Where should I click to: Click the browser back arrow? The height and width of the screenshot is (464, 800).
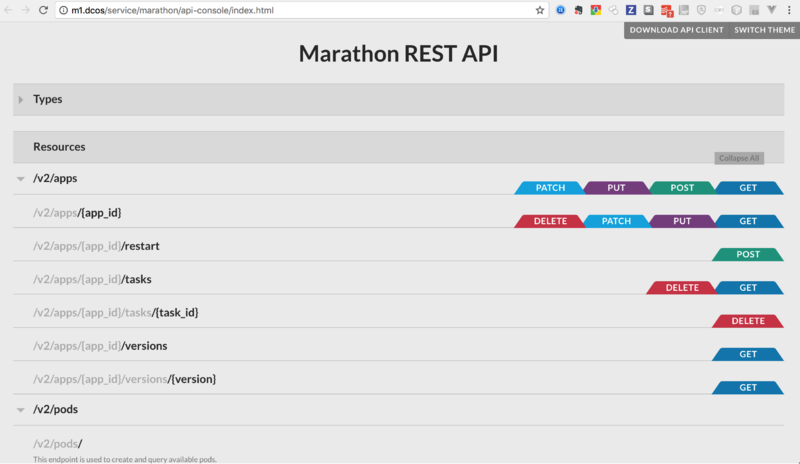tap(8, 10)
